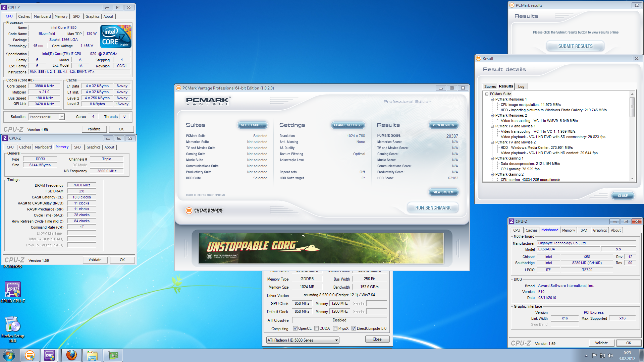Click scroll down arrow in result tree
Screen dimensions: 644x362
coord(632,179)
